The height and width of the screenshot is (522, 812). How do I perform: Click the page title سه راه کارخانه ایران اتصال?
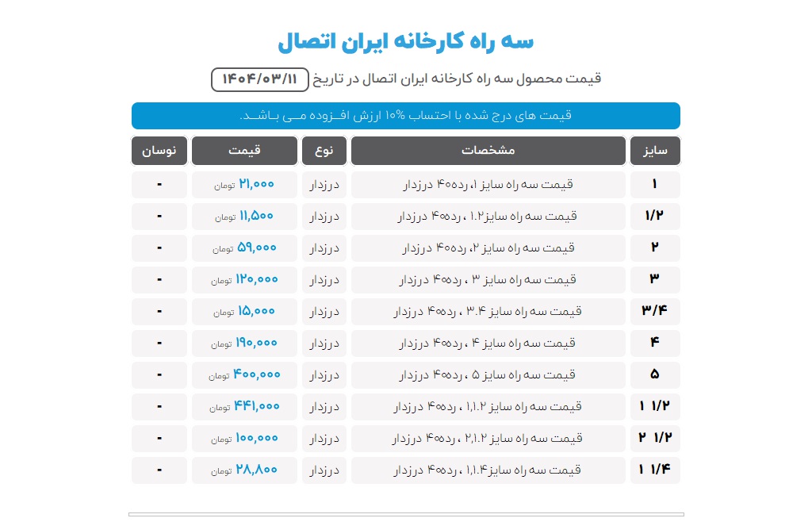click(x=405, y=41)
